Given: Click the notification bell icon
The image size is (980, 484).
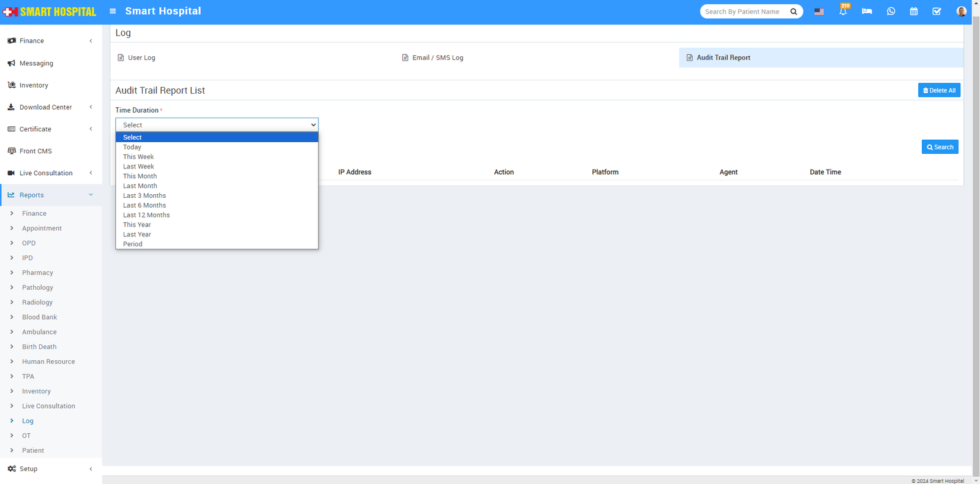Looking at the screenshot, I should [x=843, y=12].
